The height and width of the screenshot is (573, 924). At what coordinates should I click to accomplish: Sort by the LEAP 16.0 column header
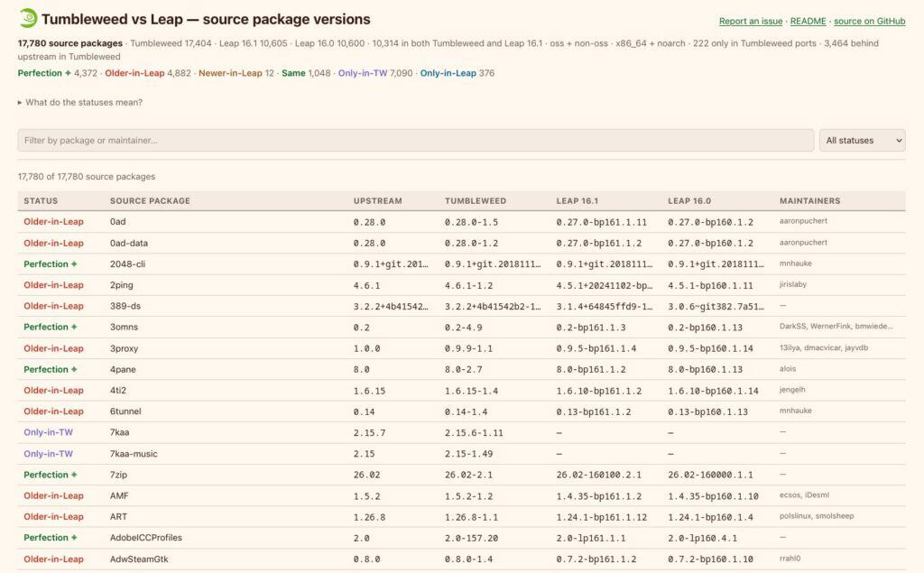click(688, 201)
